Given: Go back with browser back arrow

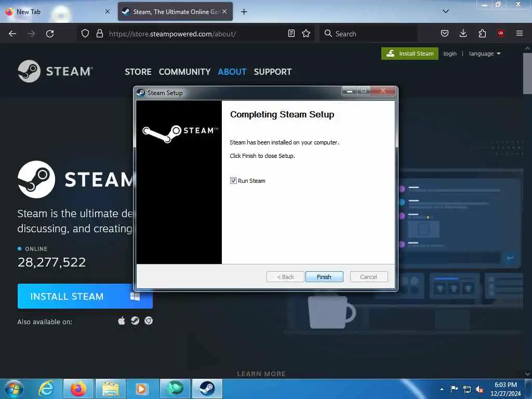Looking at the screenshot, I should click(12, 34).
